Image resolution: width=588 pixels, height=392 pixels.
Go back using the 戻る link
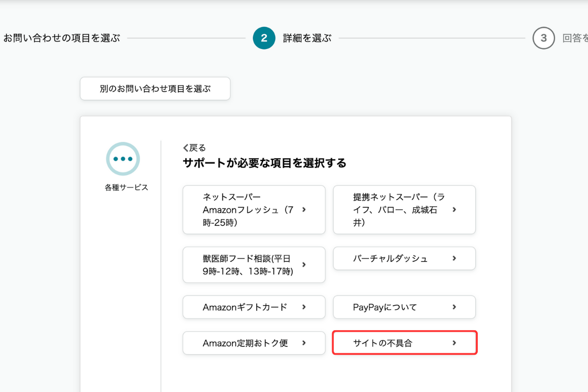tap(195, 147)
